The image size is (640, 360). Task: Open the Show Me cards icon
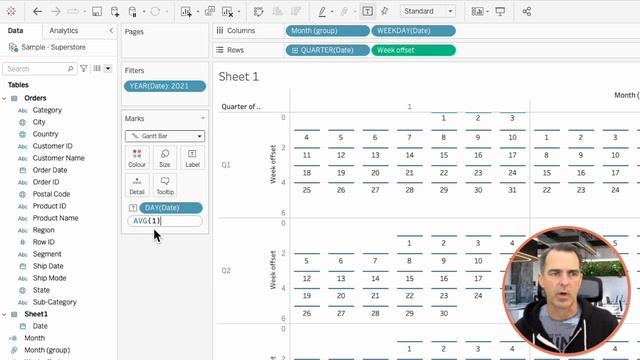coord(477,11)
